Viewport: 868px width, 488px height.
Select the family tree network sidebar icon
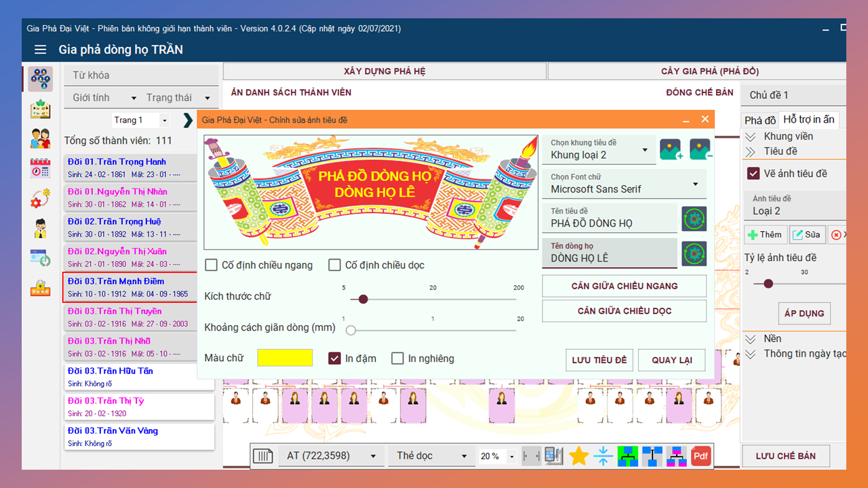41,79
